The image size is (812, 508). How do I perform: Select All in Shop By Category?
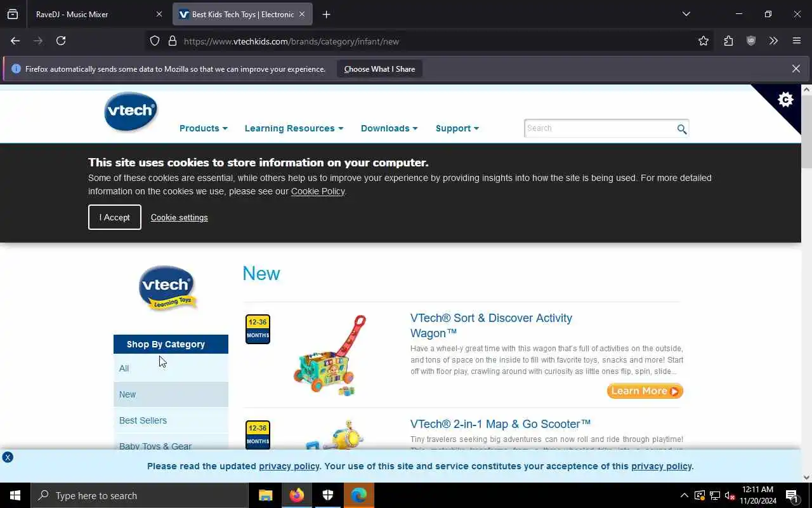point(171,368)
